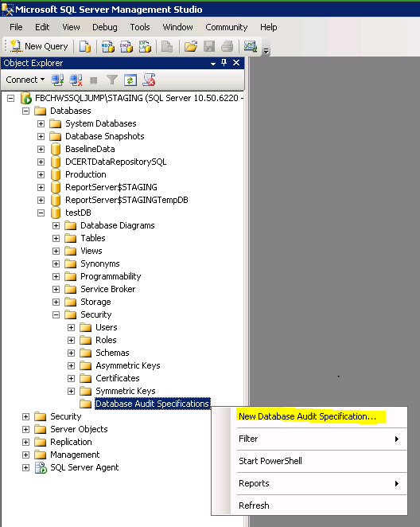Select the Service Broker folder
This screenshot has height=527, width=420.
pos(107,289)
